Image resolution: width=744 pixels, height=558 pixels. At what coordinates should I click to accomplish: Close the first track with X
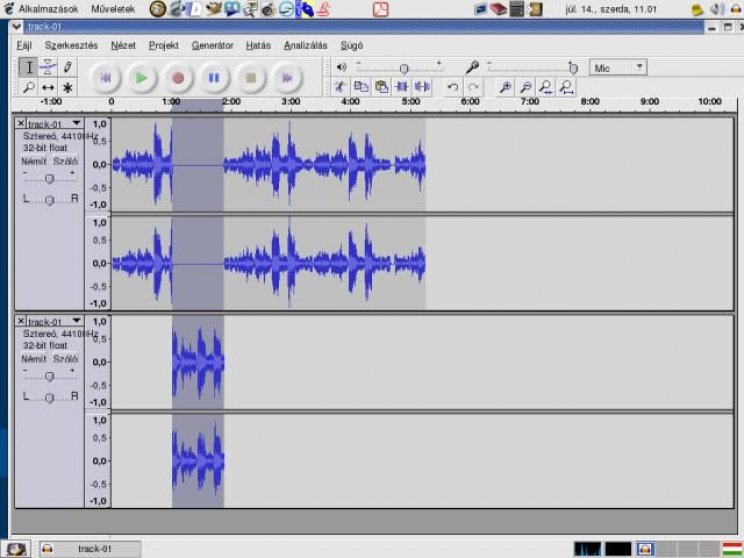(21, 123)
